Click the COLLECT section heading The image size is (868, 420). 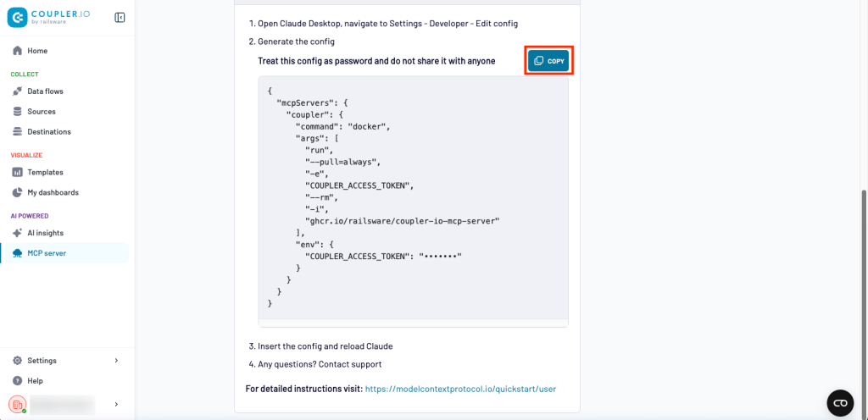click(25, 74)
